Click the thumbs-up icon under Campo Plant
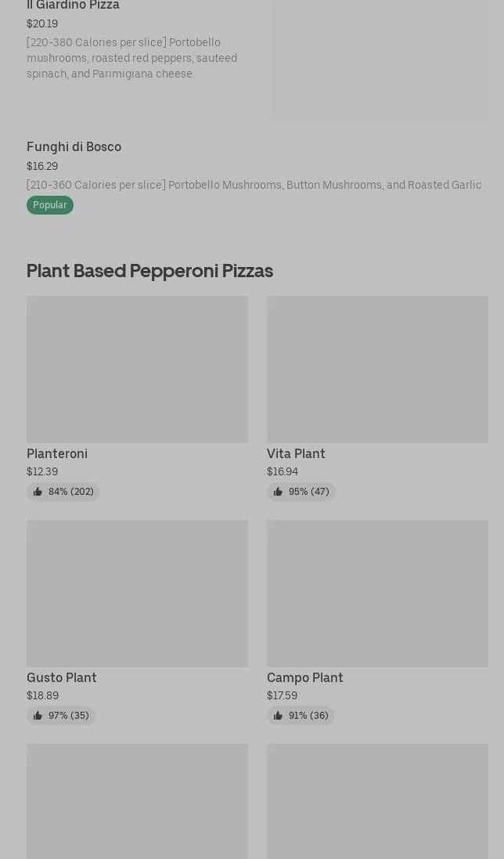This screenshot has height=859, width=504. tap(278, 716)
